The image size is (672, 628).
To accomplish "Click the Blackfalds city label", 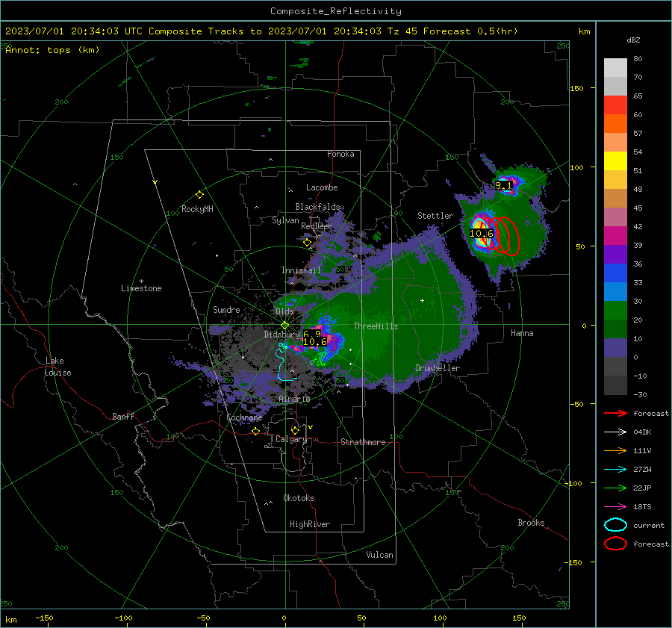I will tap(317, 207).
